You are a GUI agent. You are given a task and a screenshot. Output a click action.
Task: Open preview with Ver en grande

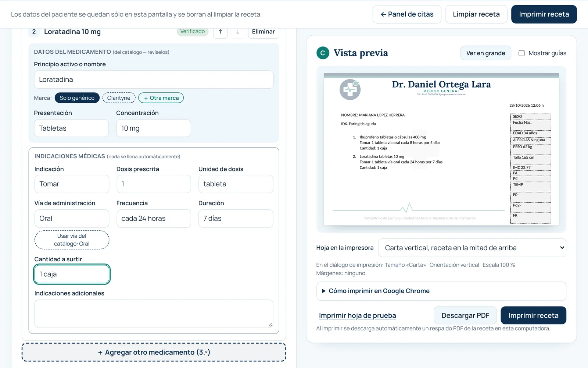point(485,53)
